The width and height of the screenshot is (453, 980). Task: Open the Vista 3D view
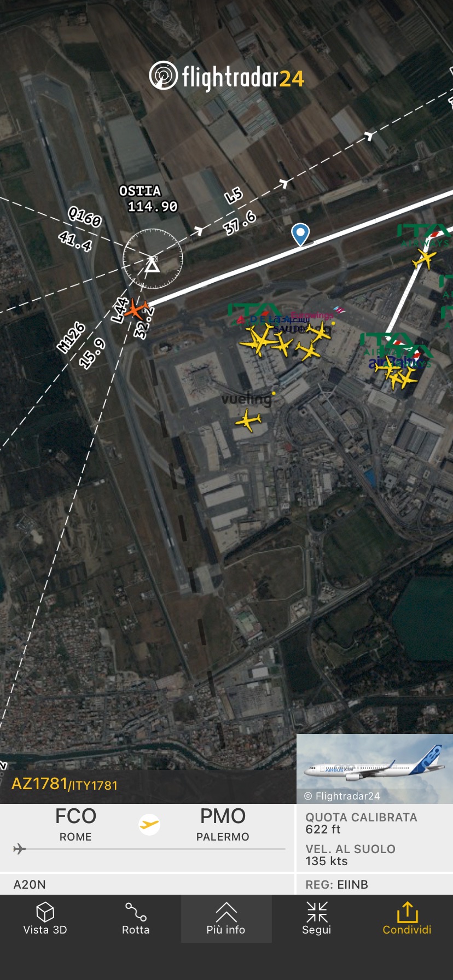coord(45,919)
